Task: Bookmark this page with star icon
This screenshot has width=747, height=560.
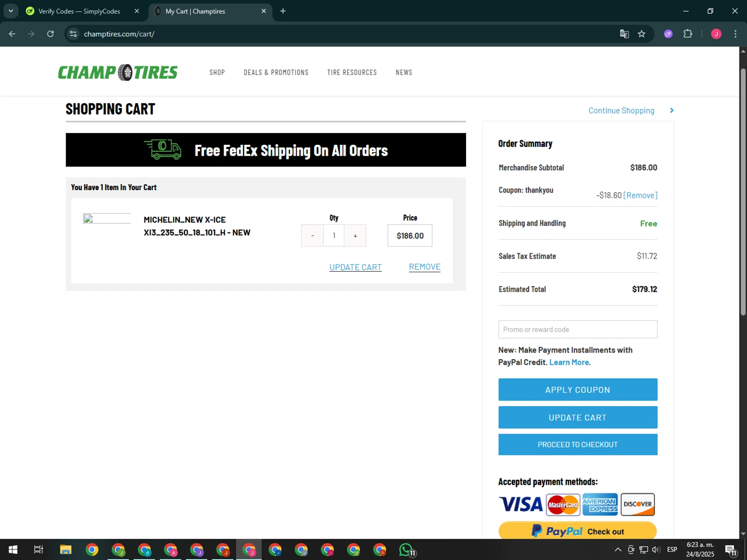Action: point(641,34)
